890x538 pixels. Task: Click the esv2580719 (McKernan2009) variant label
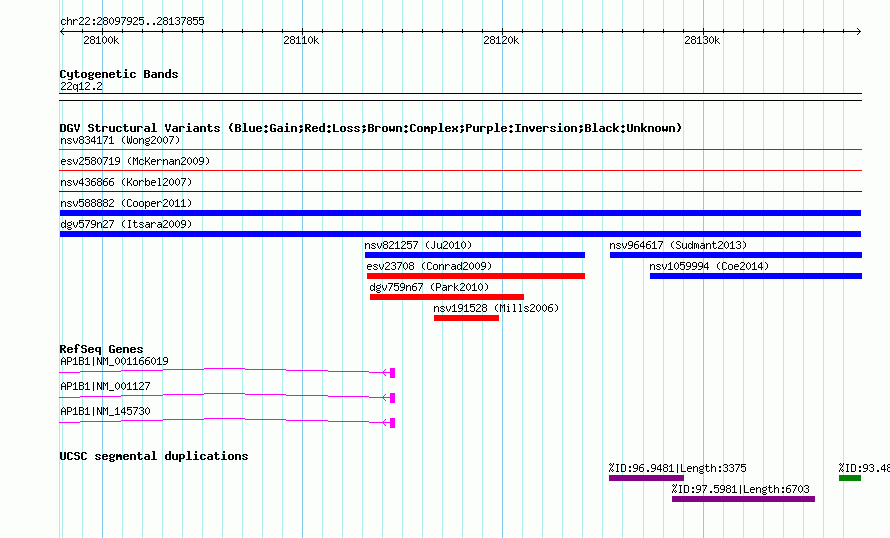(135, 161)
